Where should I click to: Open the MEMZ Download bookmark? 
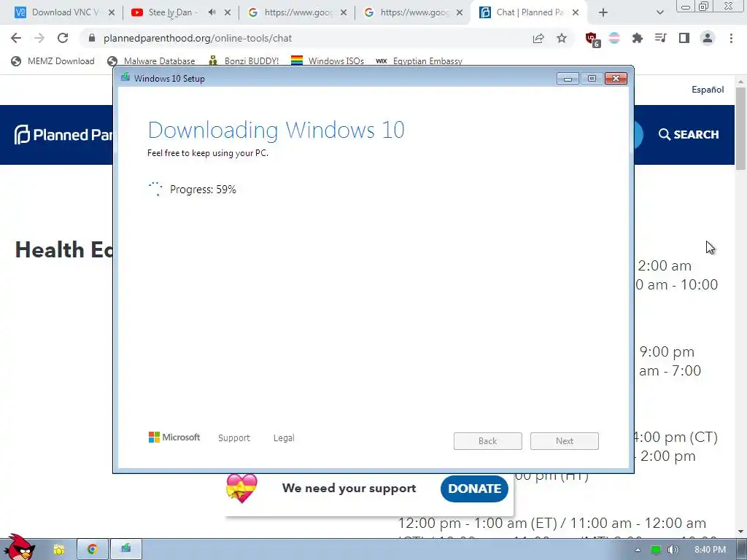click(x=53, y=61)
